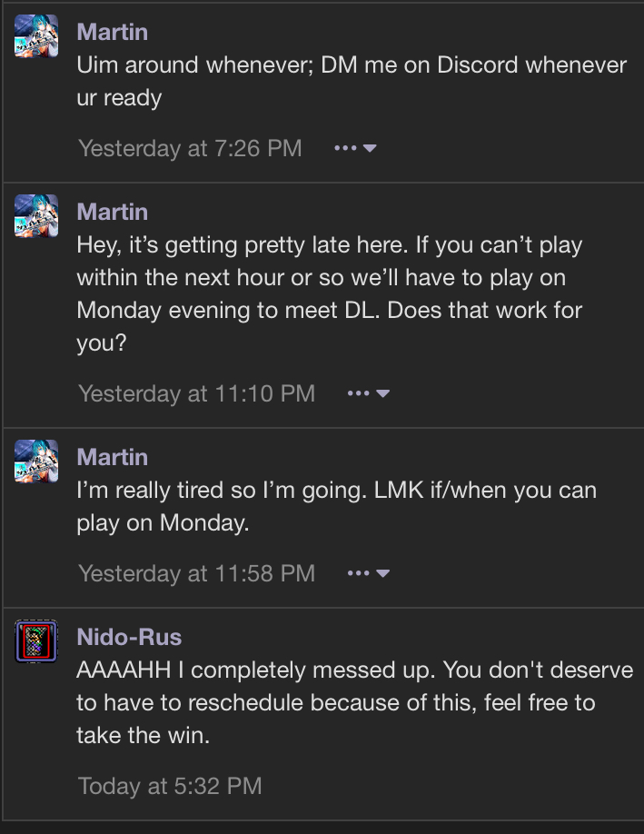Expand dropdown arrow beside 11:10 PM timestamp

pos(383,393)
